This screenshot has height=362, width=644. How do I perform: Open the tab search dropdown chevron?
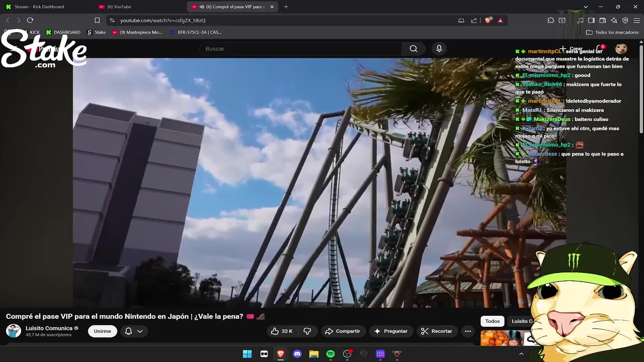coord(586,7)
